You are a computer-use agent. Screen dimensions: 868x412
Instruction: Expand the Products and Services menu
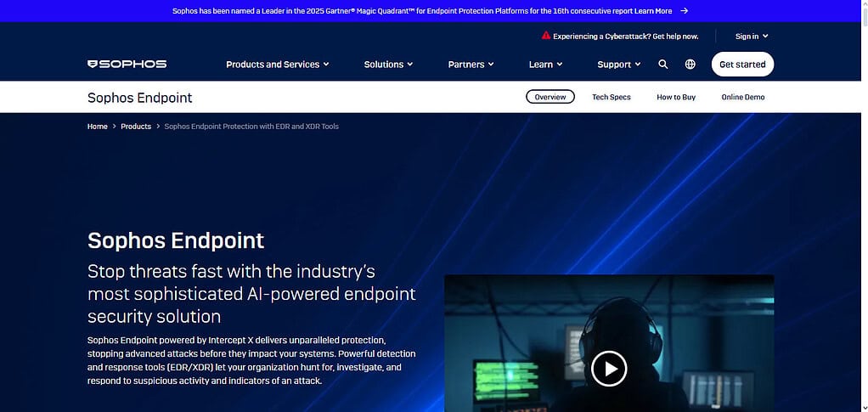(278, 65)
